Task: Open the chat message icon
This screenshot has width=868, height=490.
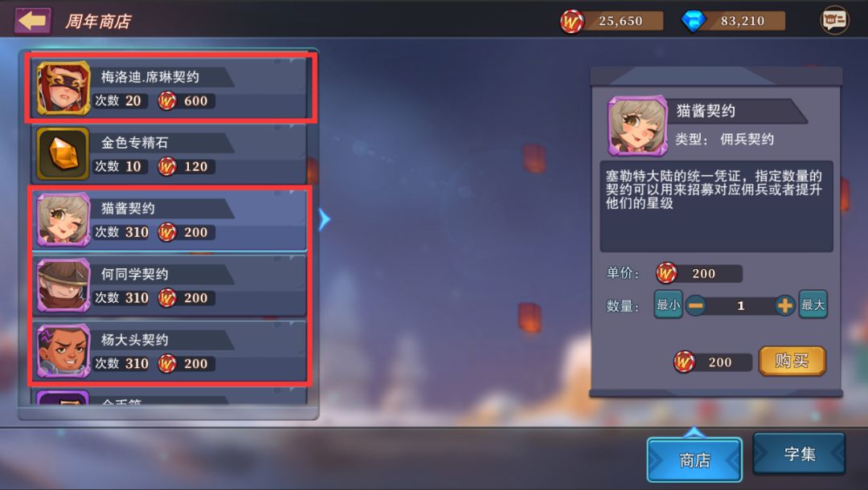Action: coord(834,20)
